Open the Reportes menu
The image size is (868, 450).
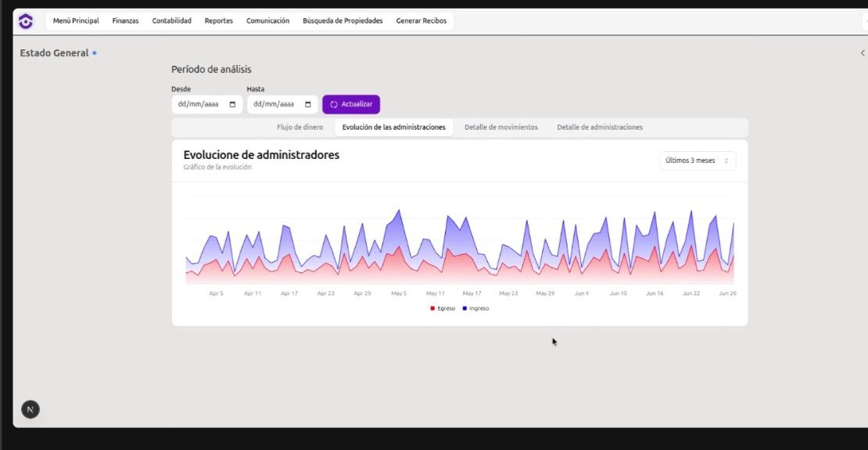click(219, 21)
